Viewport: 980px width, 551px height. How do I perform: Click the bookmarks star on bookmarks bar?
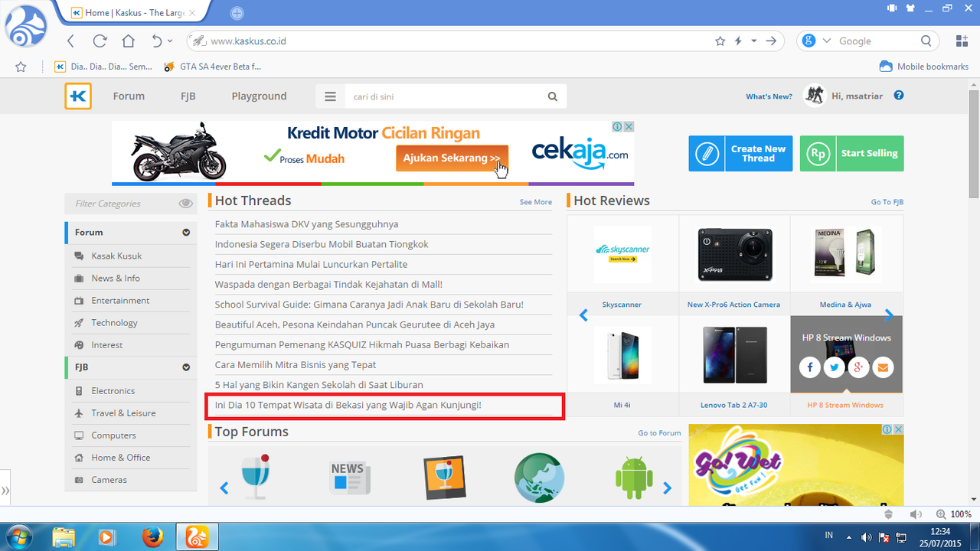(21, 67)
